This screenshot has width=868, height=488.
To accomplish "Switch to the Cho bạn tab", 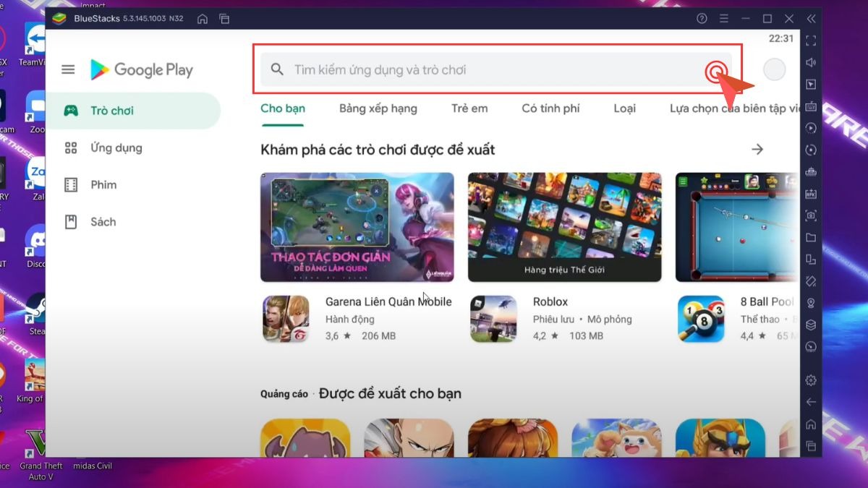I will pyautogui.click(x=283, y=108).
